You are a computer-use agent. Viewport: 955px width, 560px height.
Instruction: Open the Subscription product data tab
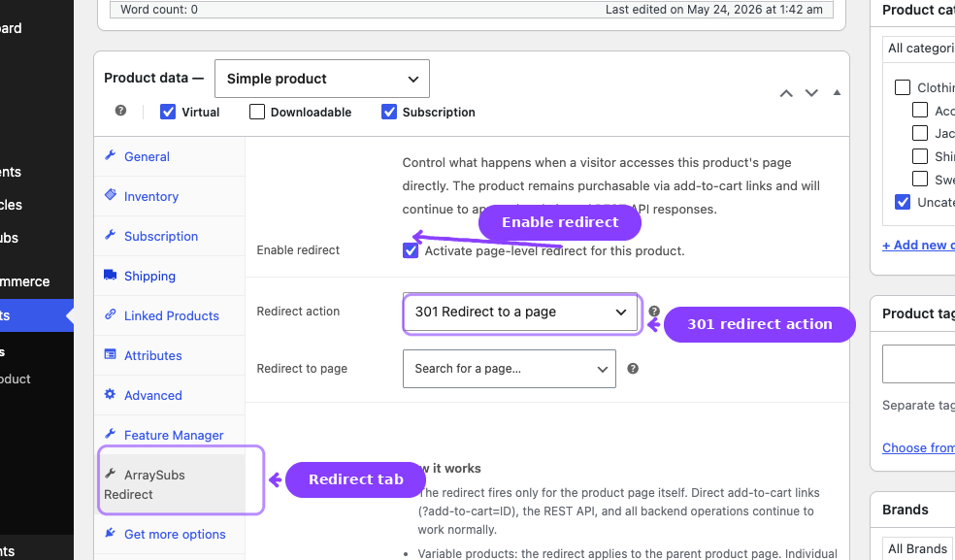(x=169, y=237)
